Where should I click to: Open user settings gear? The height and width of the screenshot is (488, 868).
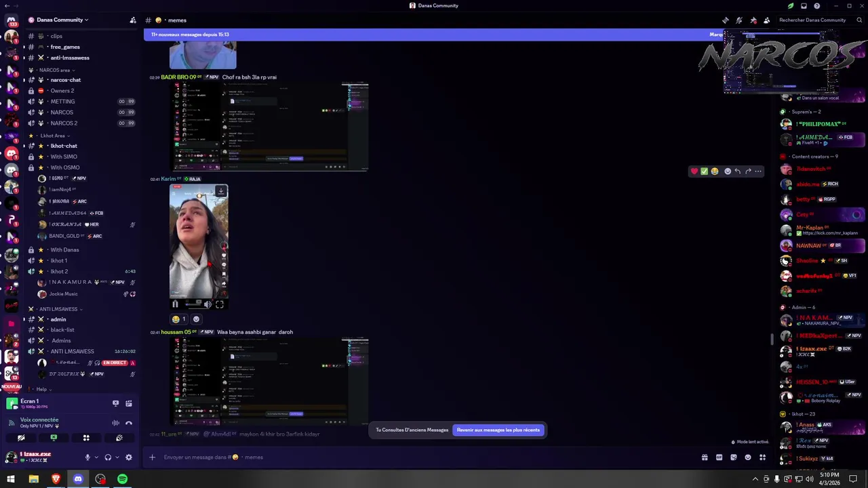(129, 457)
